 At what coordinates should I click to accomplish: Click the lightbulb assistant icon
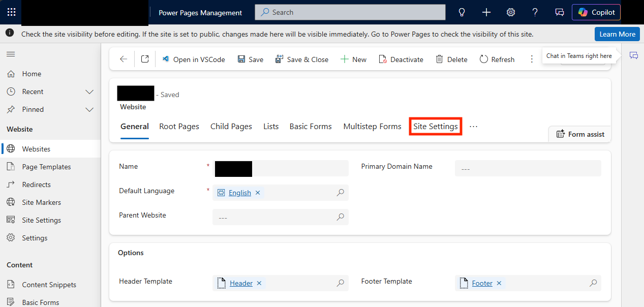point(462,12)
